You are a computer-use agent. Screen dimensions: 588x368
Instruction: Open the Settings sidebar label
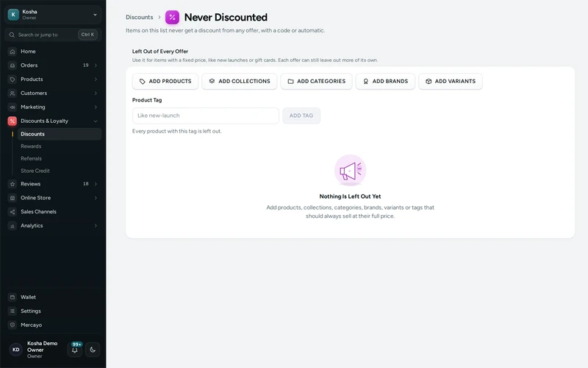point(31,311)
